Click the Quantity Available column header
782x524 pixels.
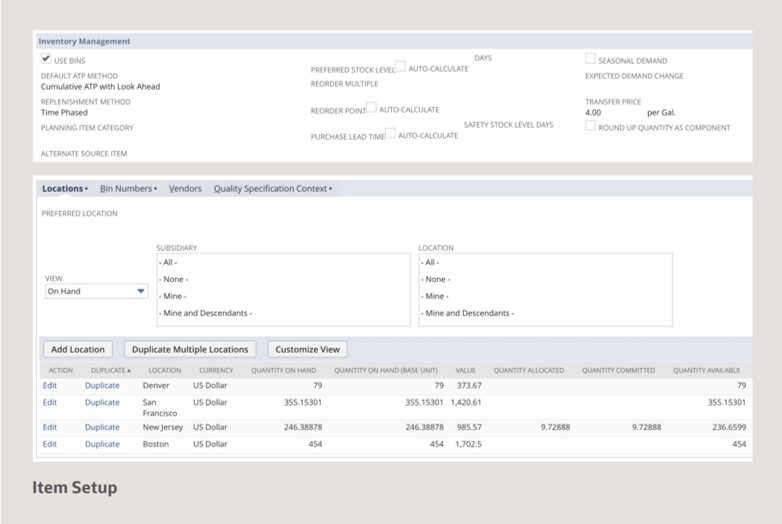(706, 370)
